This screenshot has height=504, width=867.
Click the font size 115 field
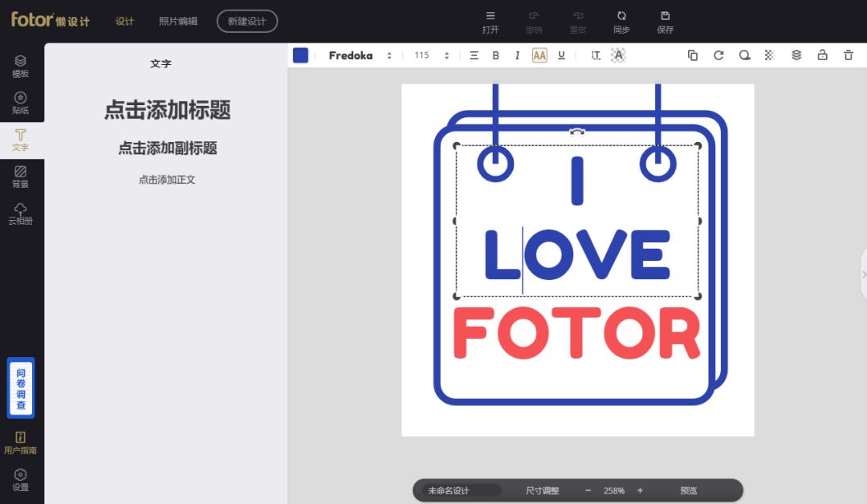(422, 55)
